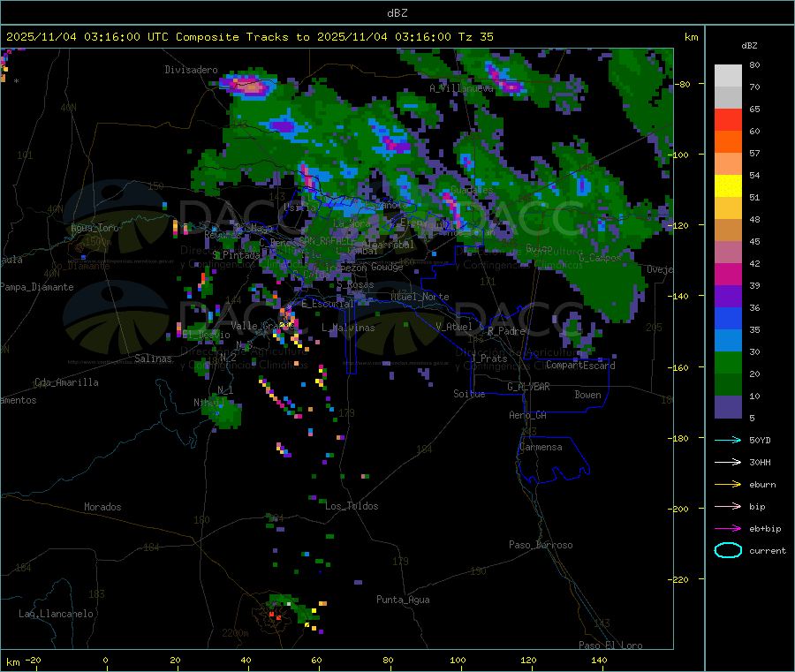Click the 'A_Villanueva' map label
This screenshot has width=795, height=672.
click(x=461, y=88)
